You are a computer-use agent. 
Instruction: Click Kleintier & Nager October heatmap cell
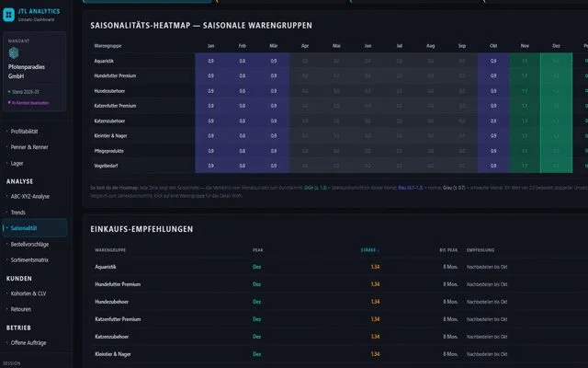click(x=493, y=136)
